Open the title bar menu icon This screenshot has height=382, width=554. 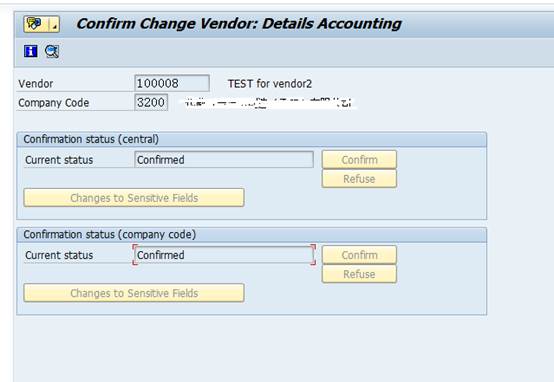[35, 24]
